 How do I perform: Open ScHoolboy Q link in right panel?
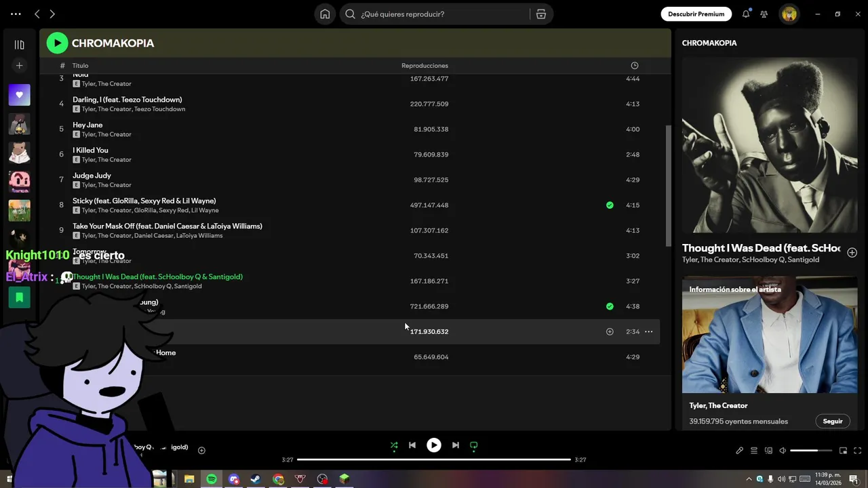click(762, 260)
